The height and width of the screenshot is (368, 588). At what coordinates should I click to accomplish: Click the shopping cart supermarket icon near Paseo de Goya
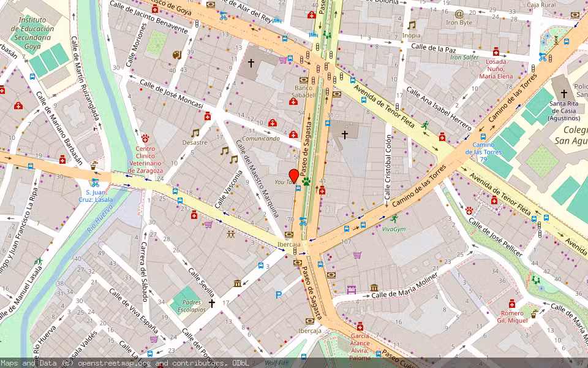pyautogui.click(x=283, y=60)
